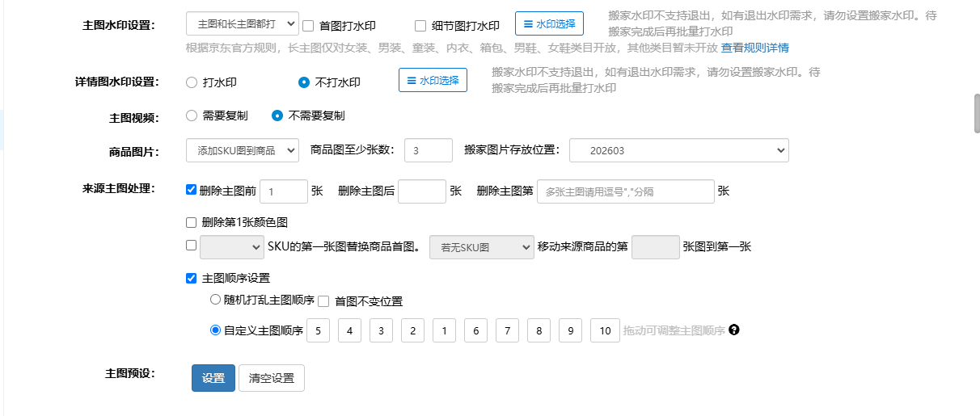Image resolution: width=980 pixels, height=416 pixels.
Task: Click the order box numbered 5
Action: pos(319,331)
